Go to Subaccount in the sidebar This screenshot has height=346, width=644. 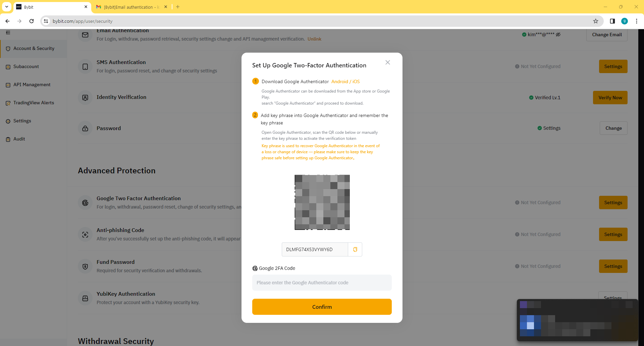coord(26,67)
